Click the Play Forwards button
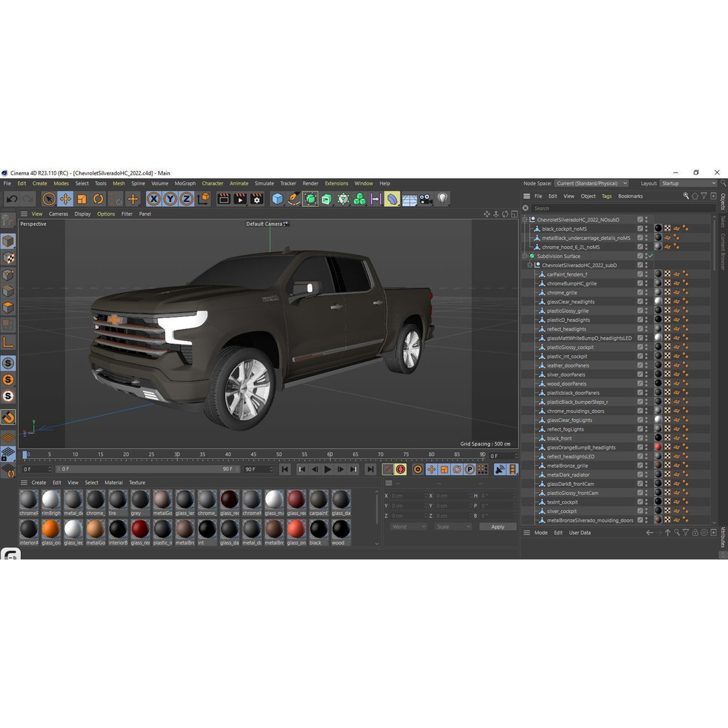The image size is (728, 728). click(x=328, y=469)
